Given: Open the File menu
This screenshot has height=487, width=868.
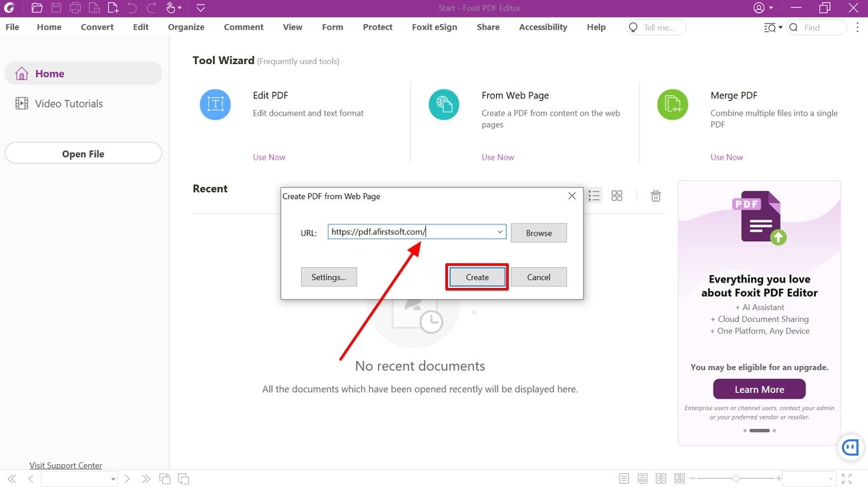Looking at the screenshot, I should (13, 27).
